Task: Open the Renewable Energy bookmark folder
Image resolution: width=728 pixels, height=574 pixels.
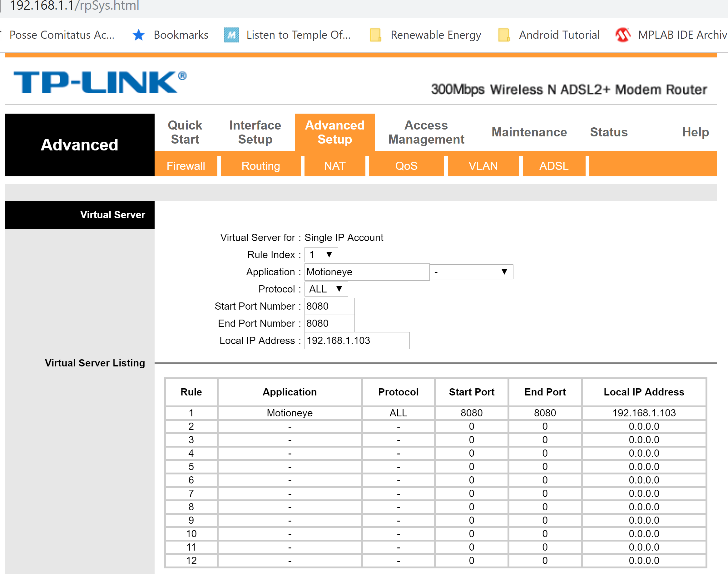Action: [x=425, y=35]
